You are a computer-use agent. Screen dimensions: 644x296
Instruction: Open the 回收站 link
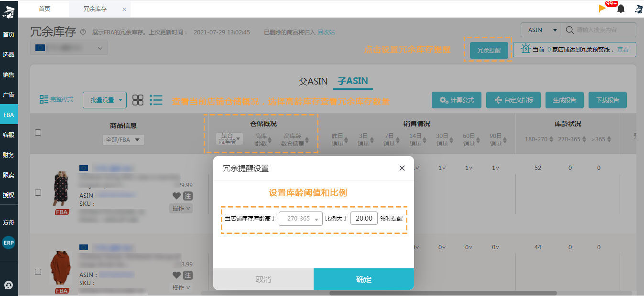(326, 32)
